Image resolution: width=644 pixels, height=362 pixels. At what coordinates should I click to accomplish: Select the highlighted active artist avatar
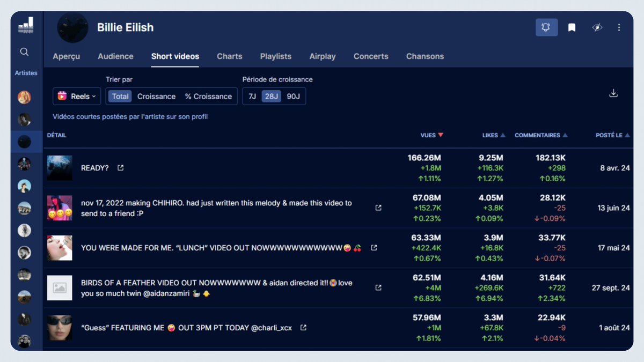point(24,142)
